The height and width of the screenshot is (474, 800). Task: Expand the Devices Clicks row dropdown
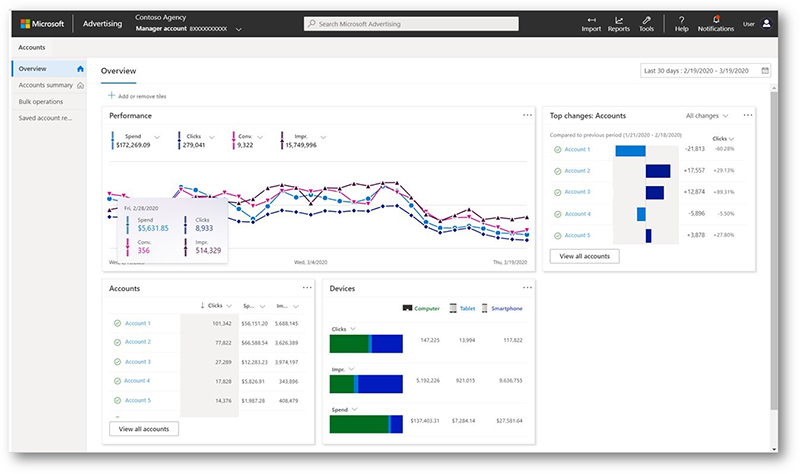coord(353,329)
